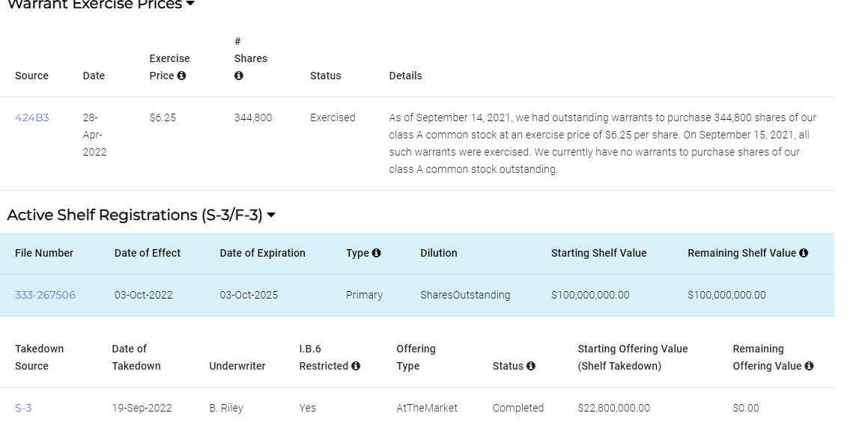
Task: Collapse the Warrant Exercise Prices section arrow
Action: [190, 3]
